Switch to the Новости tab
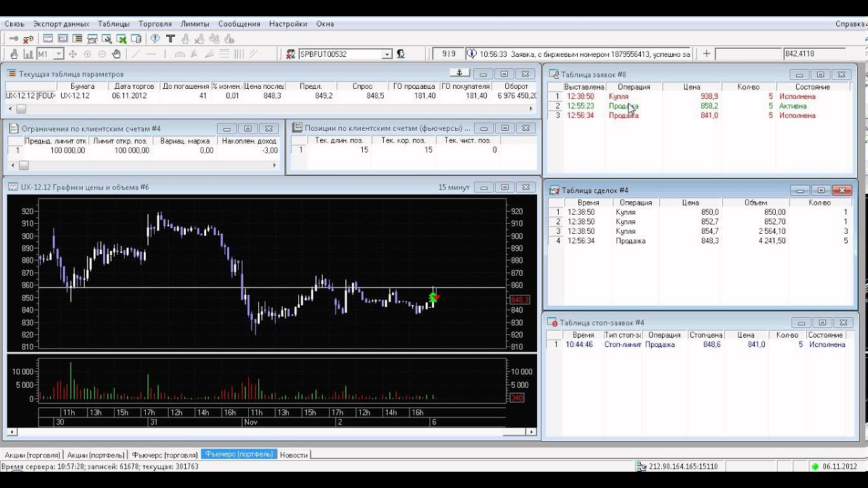 [x=294, y=455]
